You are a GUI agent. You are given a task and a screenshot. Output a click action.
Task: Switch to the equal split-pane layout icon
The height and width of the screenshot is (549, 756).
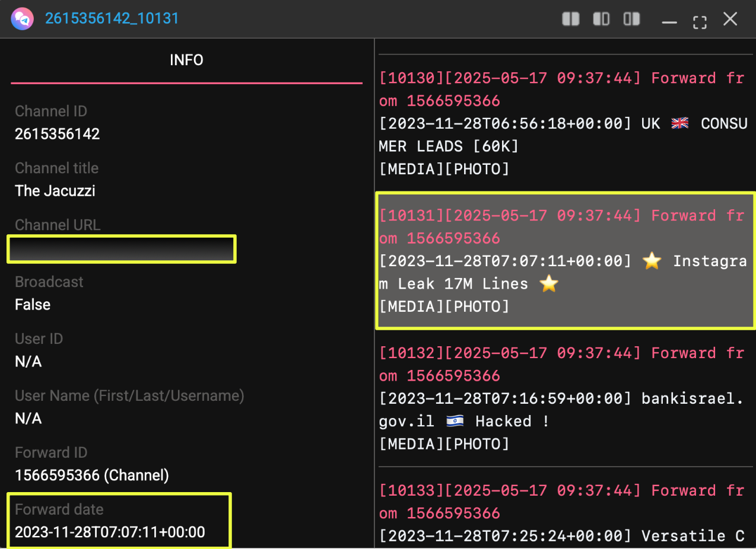[x=571, y=19]
